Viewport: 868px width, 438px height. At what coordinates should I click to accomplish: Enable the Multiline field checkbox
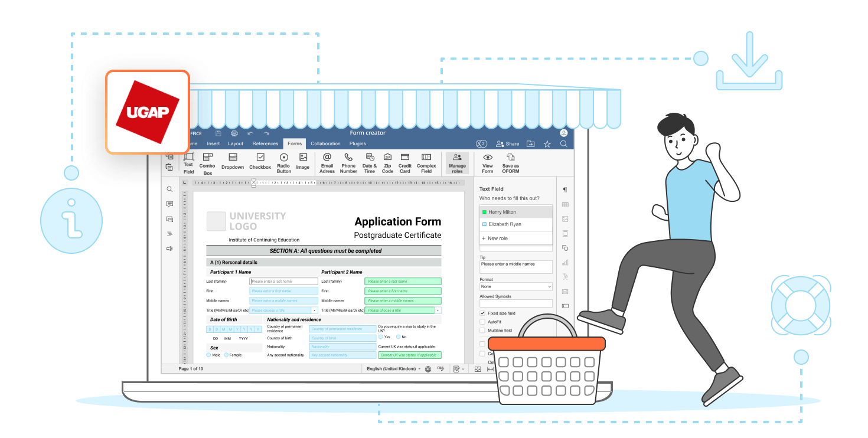click(x=482, y=331)
